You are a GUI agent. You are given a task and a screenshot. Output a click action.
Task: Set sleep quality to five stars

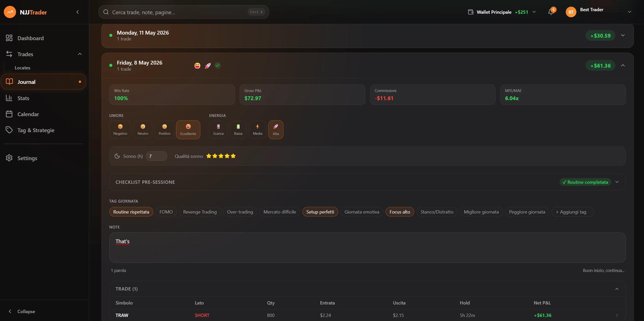coord(233,156)
